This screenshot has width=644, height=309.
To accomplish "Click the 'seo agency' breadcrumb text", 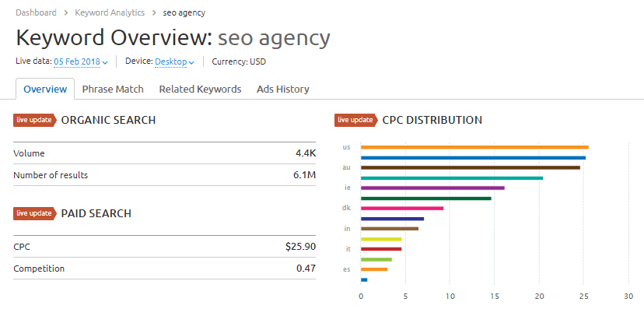I will pos(184,12).
